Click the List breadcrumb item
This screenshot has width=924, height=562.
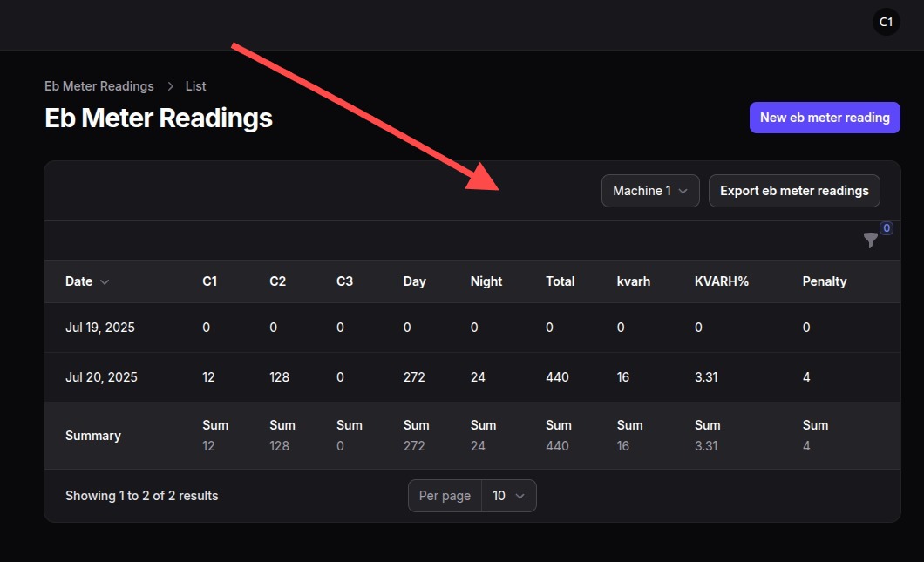(195, 86)
